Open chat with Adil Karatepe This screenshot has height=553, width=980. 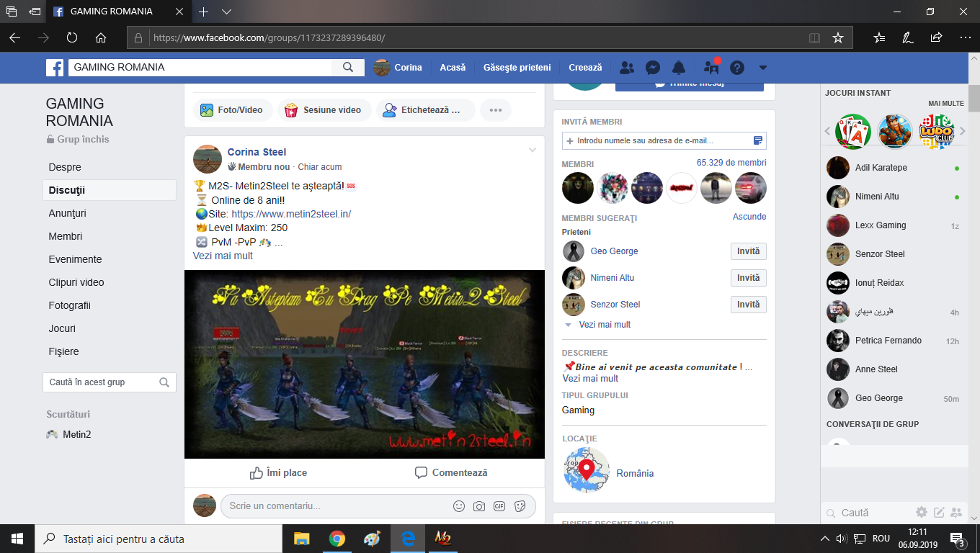[x=894, y=168]
